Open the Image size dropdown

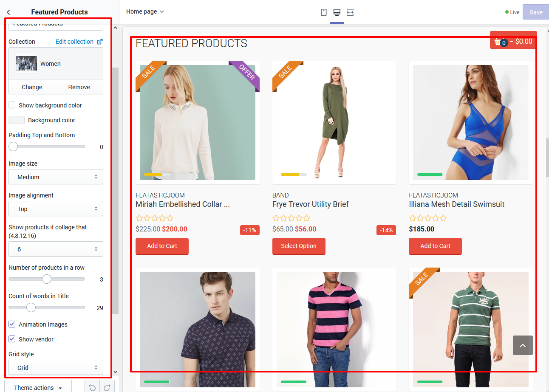[x=56, y=177]
